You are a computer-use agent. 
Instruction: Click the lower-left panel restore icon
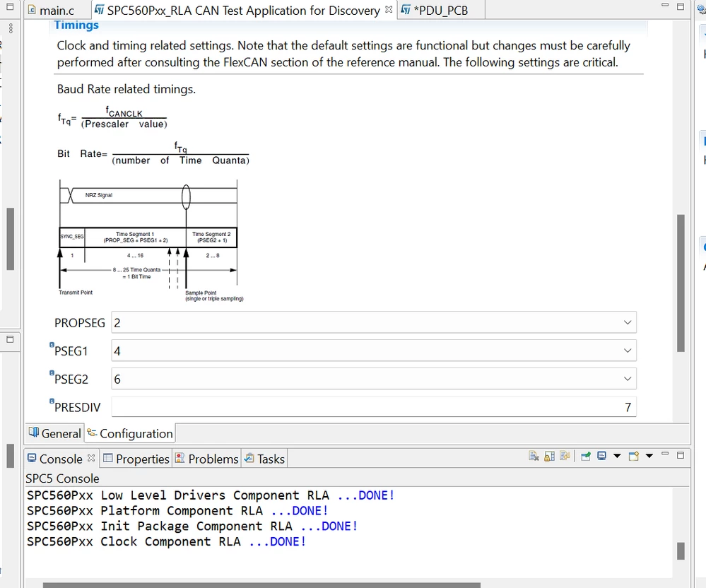(10, 339)
